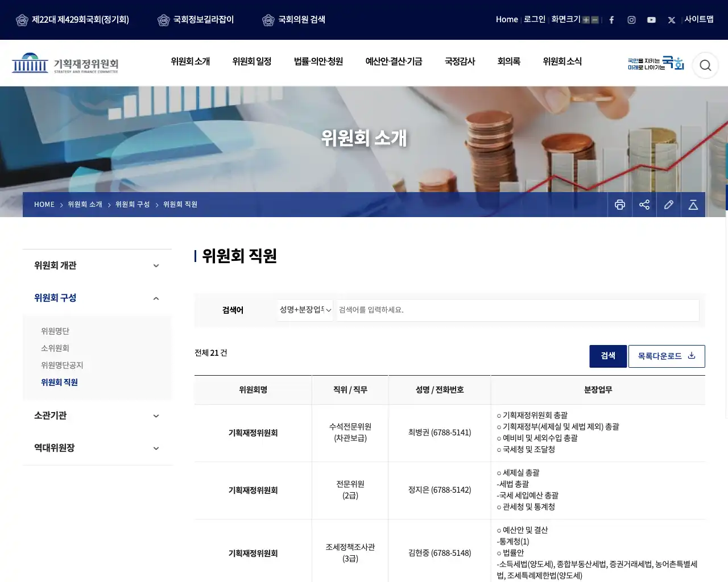Expand the 역대위원장 sidebar section
The height and width of the screenshot is (582, 728).
click(97, 448)
